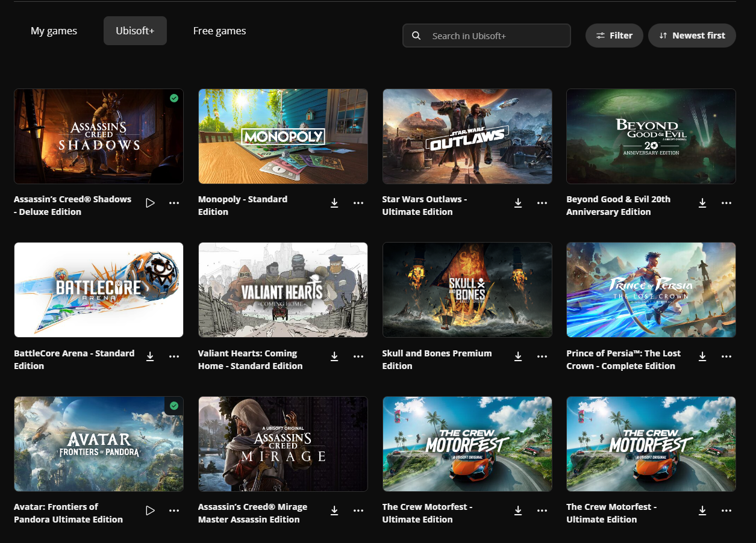Click title 'Prince of Persia™: The Lost Crown'
This screenshot has width=756, height=543.
click(623, 359)
